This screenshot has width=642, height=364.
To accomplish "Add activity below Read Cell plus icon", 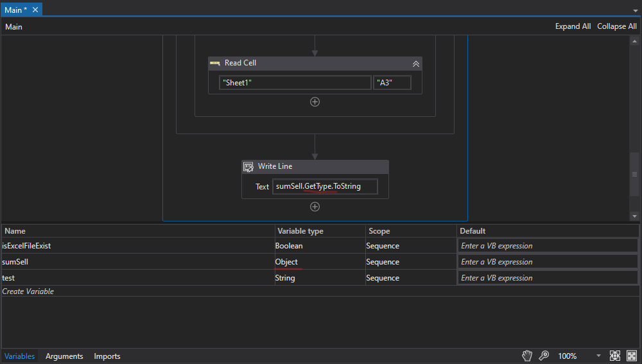I will click(x=315, y=102).
